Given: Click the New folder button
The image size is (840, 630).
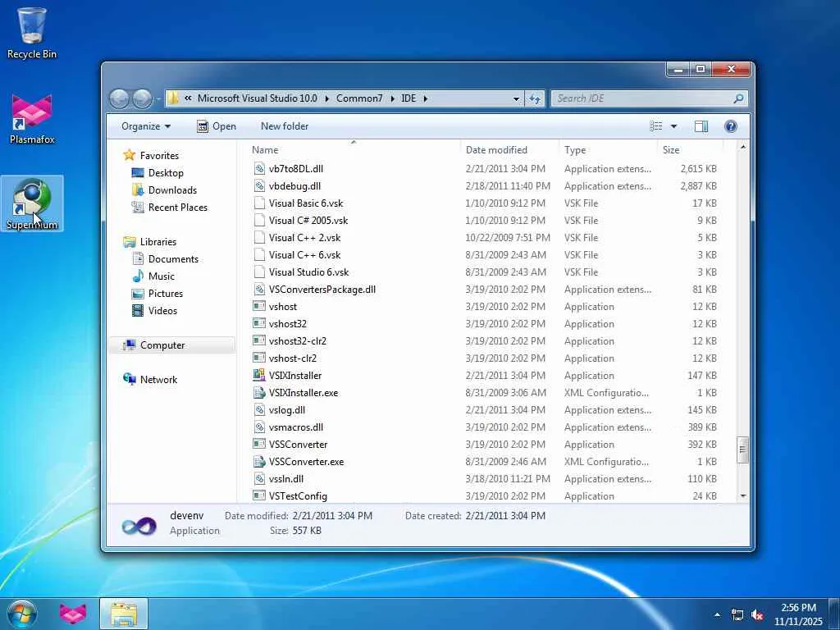Looking at the screenshot, I should click(x=285, y=126).
